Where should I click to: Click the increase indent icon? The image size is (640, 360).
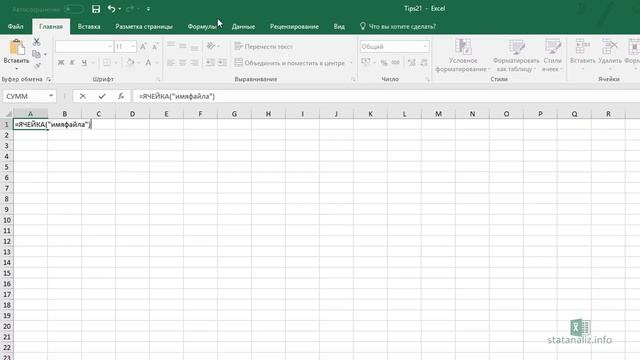[x=222, y=62]
